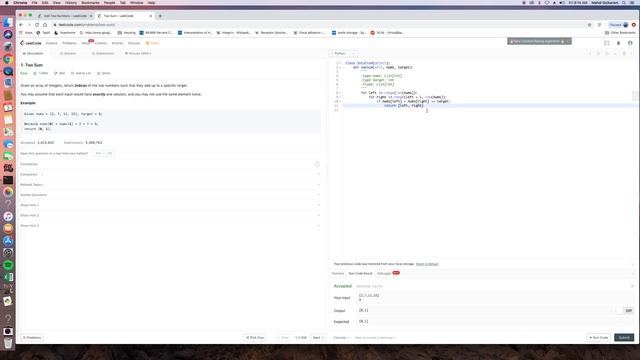Image resolution: width=640 pixels, height=360 pixels.
Task: Click the LeetCode logo in the site header
Action: point(31,43)
